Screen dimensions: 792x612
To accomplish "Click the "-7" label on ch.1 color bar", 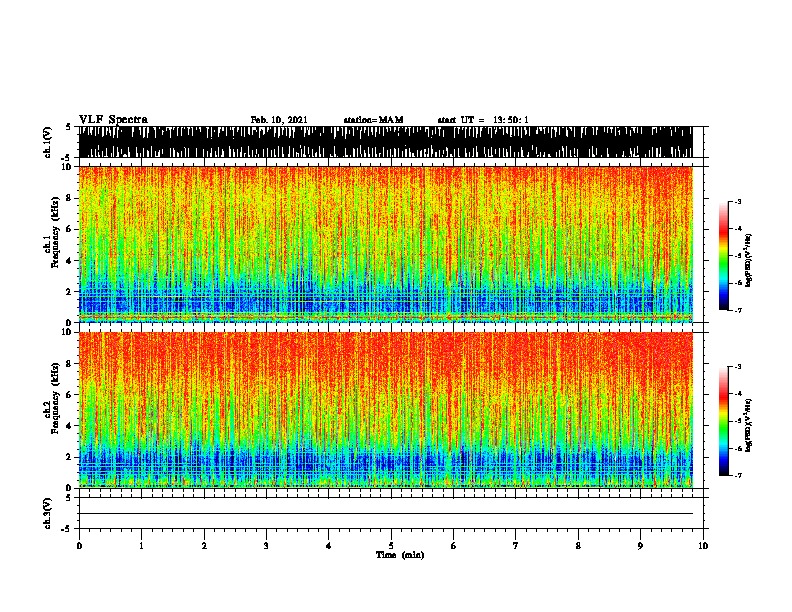I will (x=737, y=310).
